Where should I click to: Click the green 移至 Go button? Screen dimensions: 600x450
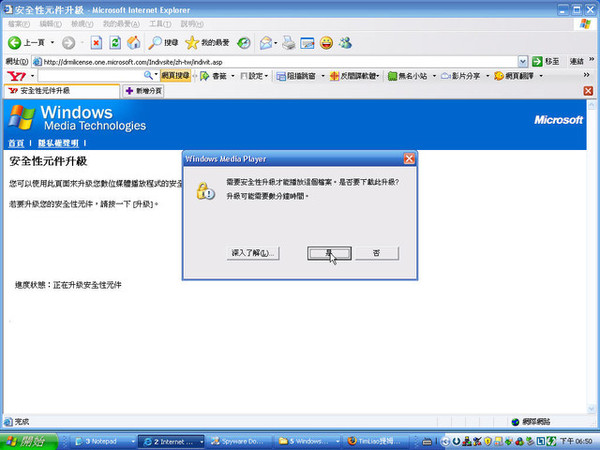(546, 61)
